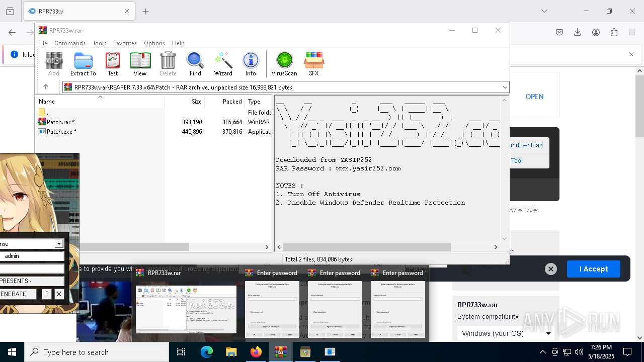Launch the Wizard tool
This screenshot has width=644, height=362.
[x=223, y=64]
